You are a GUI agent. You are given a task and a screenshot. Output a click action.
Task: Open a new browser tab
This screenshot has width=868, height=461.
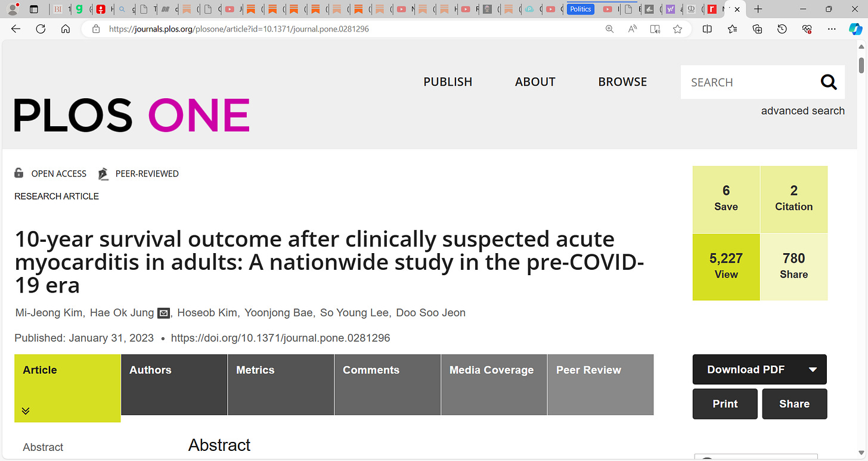(758, 9)
